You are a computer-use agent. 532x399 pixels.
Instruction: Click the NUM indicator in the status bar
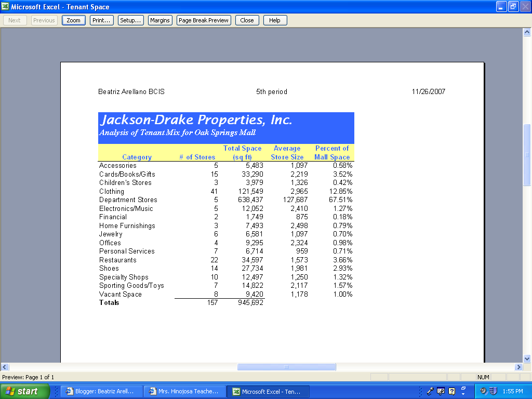[483, 377]
